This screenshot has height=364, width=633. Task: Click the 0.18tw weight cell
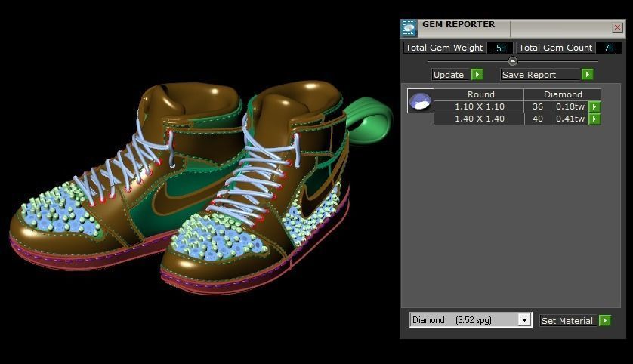(x=570, y=106)
